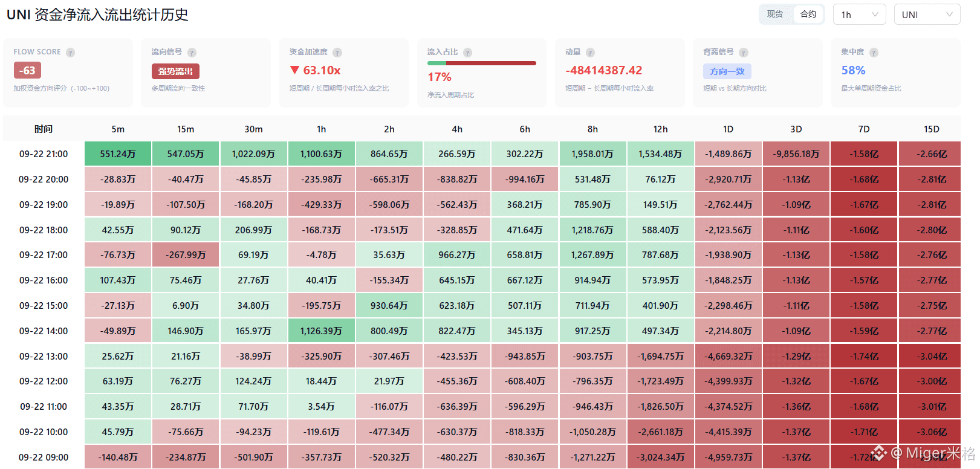Open the 背离信号 help icon
Image resolution: width=980 pixels, height=469 pixels.
point(744,53)
